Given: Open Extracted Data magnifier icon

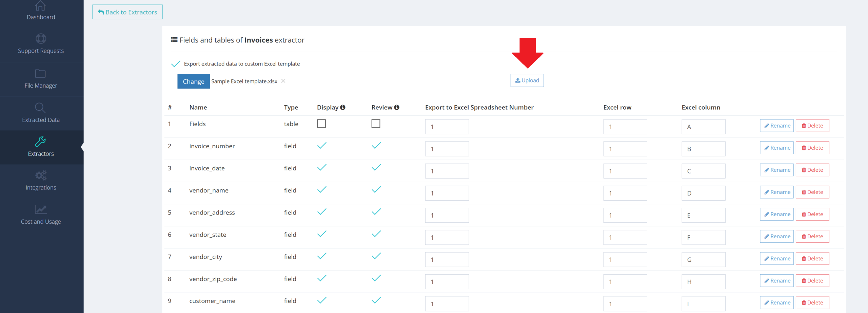Looking at the screenshot, I should click(x=40, y=108).
